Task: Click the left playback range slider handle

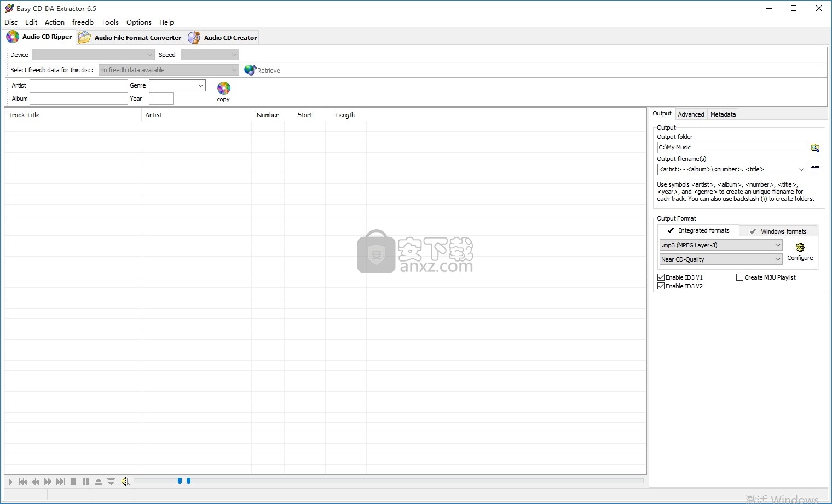Action: pos(180,481)
